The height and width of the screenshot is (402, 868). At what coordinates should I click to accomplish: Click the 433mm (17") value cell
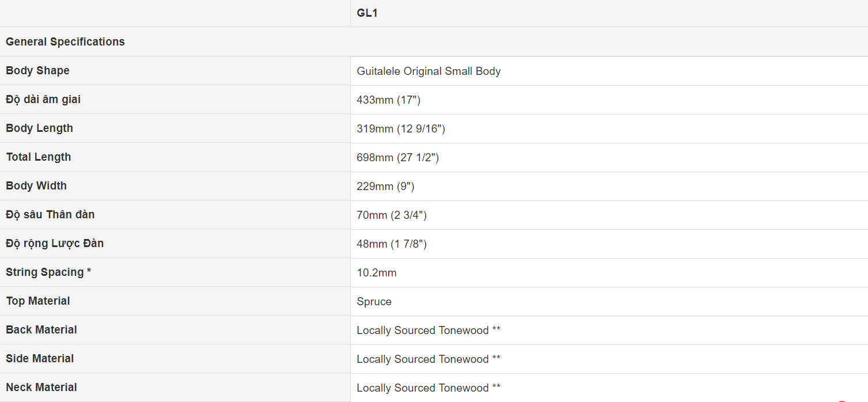click(389, 100)
